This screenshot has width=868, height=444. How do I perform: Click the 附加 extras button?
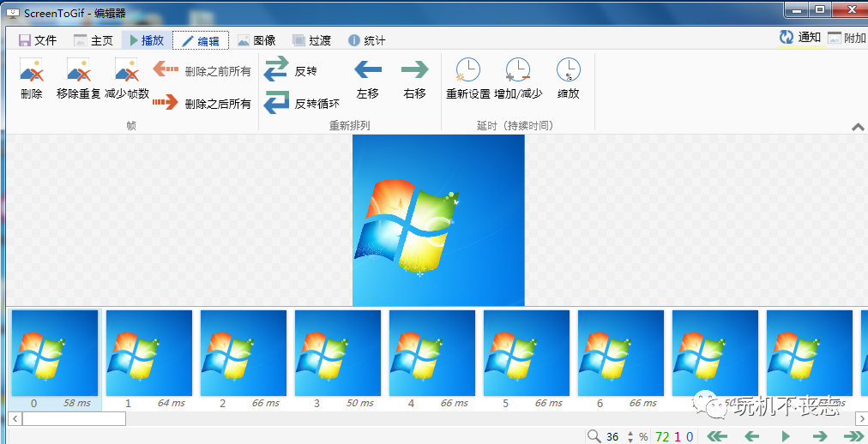click(847, 38)
